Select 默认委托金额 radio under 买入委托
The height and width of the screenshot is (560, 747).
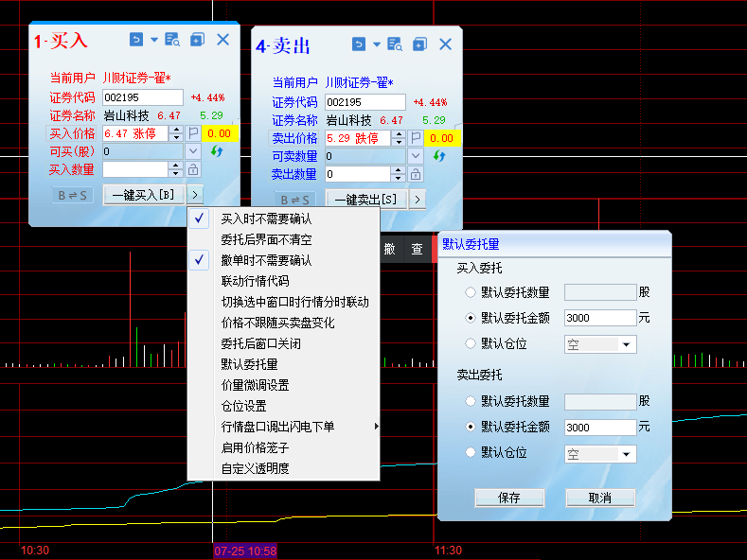tap(471, 318)
